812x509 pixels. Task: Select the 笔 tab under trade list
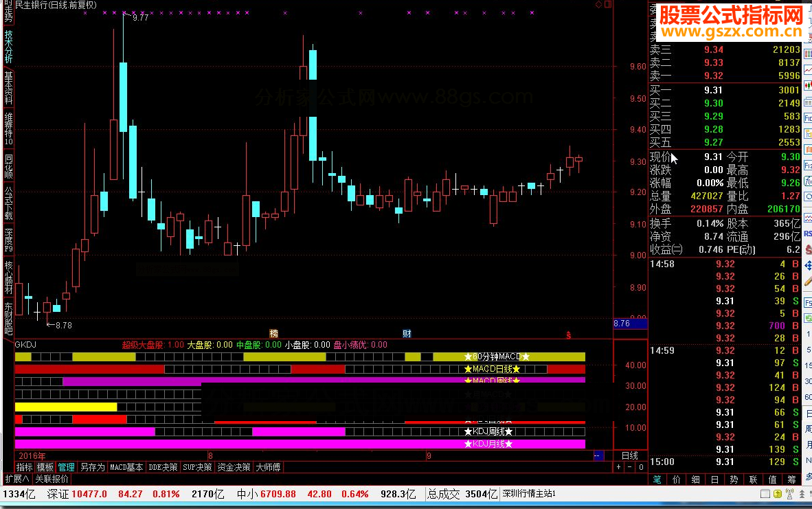click(x=657, y=479)
